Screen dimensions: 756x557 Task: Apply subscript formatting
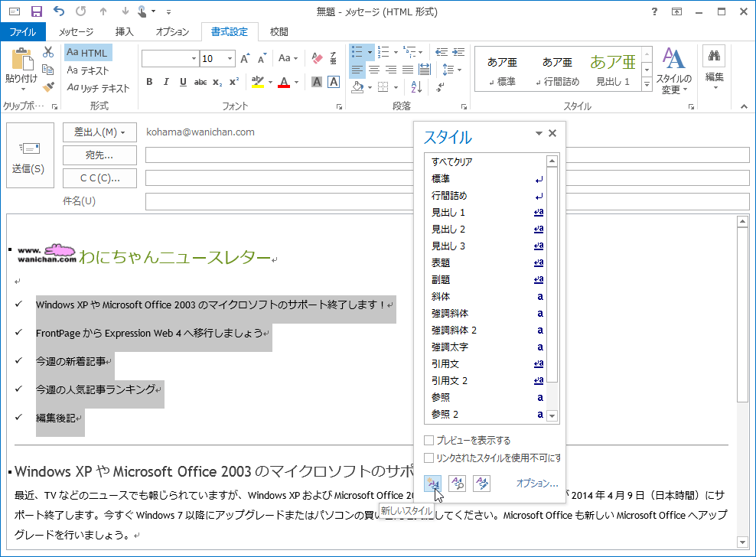pyautogui.click(x=217, y=82)
